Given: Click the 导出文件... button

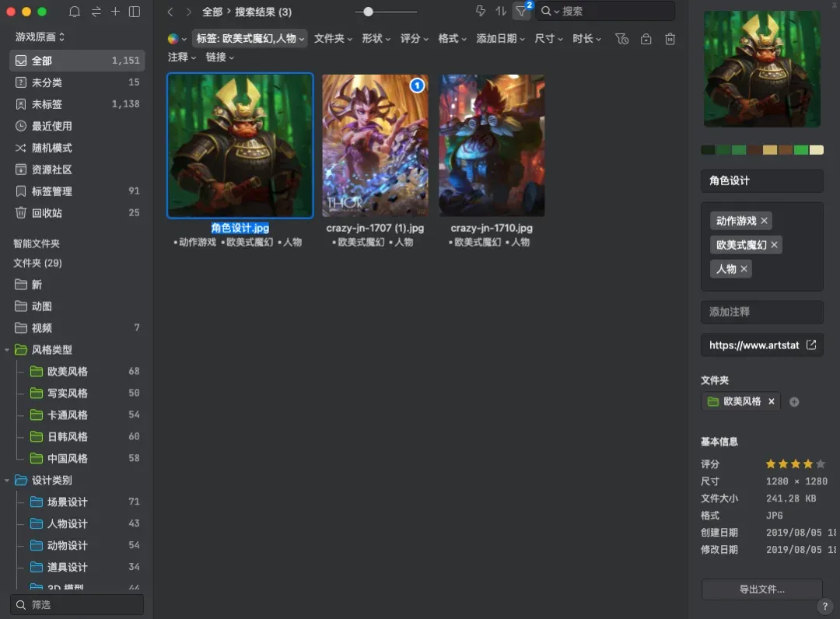Looking at the screenshot, I should (x=761, y=589).
